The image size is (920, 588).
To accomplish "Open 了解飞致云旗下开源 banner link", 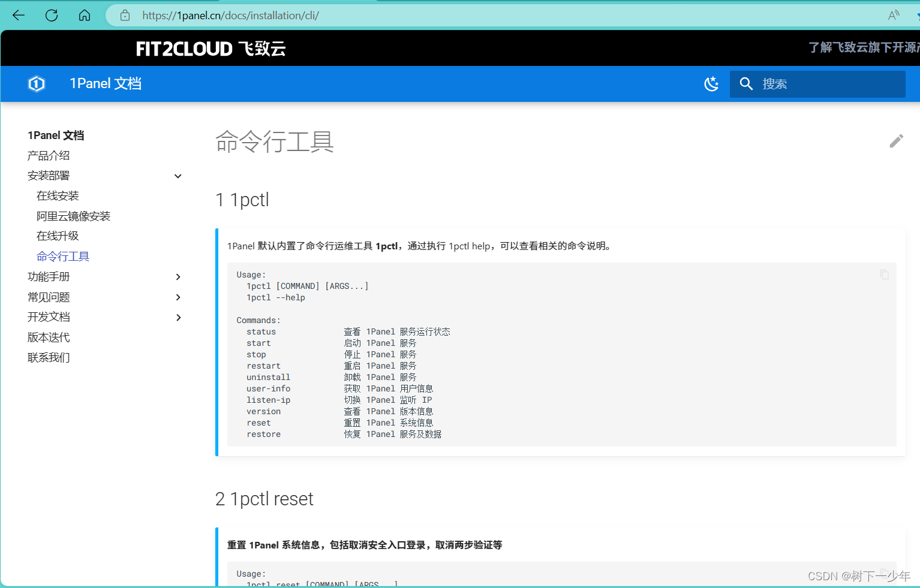I will click(x=864, y=47).
